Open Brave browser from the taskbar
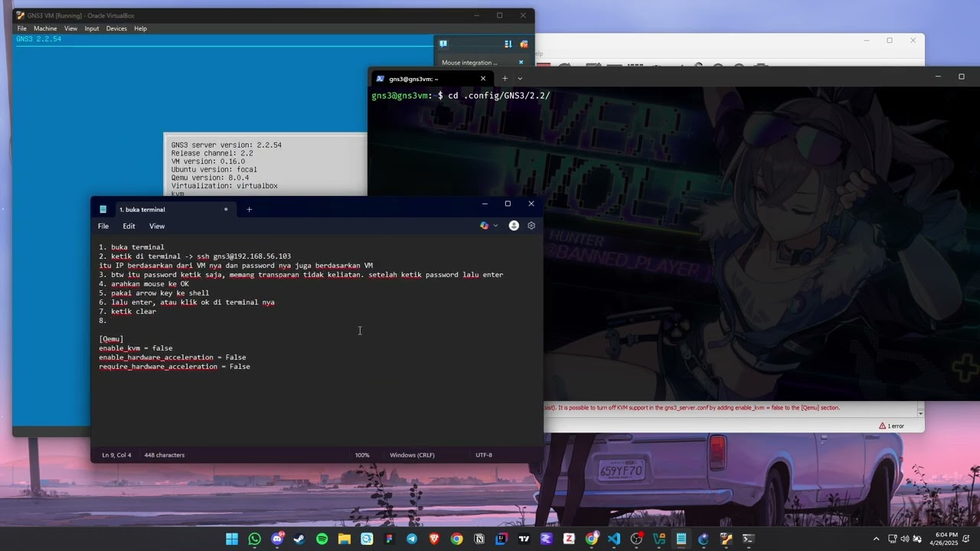 coord(434,539)
